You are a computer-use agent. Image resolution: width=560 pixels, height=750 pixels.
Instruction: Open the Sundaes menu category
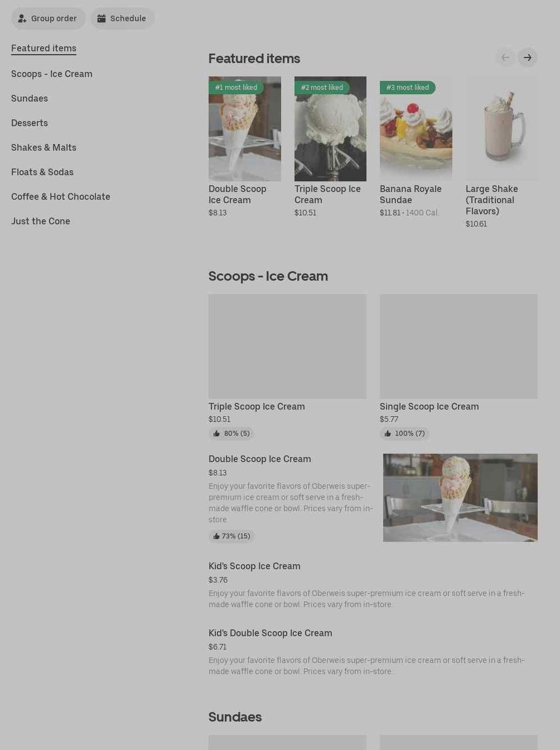30,98
